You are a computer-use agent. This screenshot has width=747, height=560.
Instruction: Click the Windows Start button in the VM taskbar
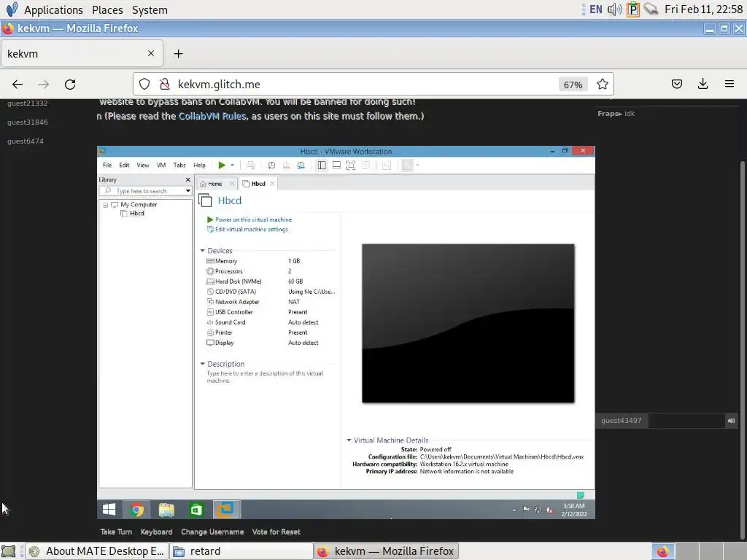pyautogui.click(x=109, y=510)
